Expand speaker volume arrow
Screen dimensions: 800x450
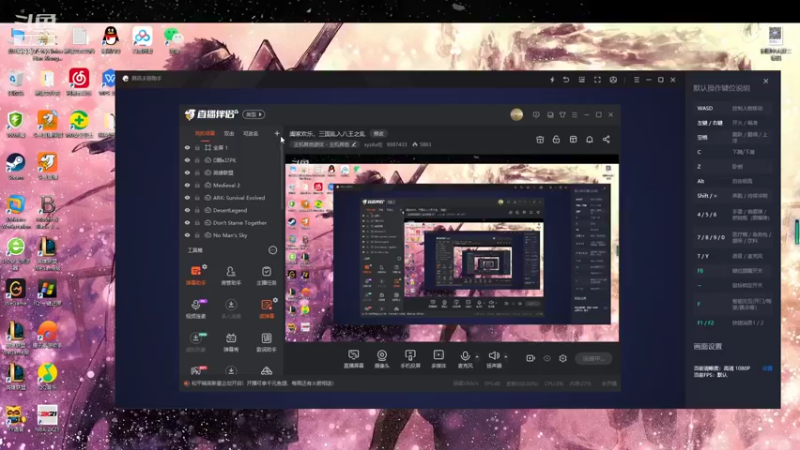pos(506,357)
